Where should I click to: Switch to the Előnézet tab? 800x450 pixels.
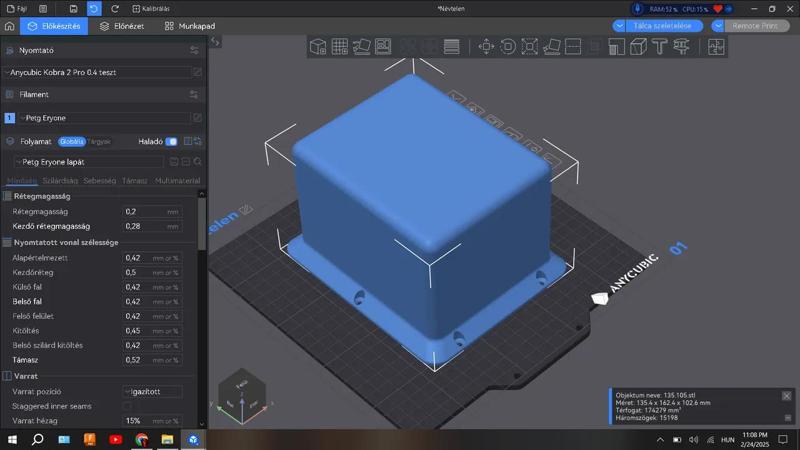pos(122,26)
